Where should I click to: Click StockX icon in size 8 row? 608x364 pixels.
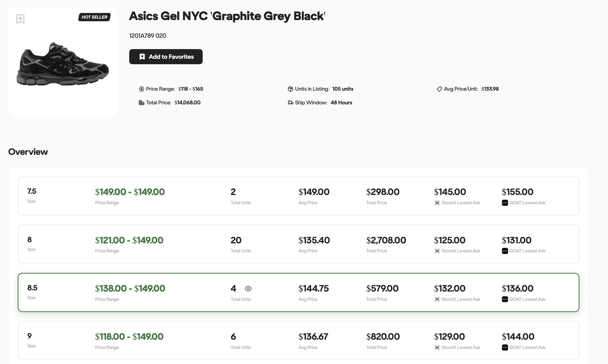(x=437, y=251)
